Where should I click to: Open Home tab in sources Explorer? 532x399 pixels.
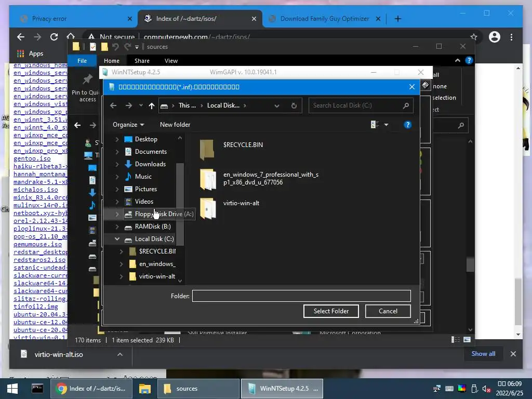coord(112,61)
